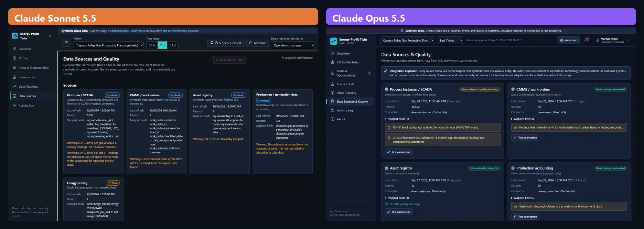
Task: Open the Assistant button in Sonnet panel
Action: tap(257, 43)
